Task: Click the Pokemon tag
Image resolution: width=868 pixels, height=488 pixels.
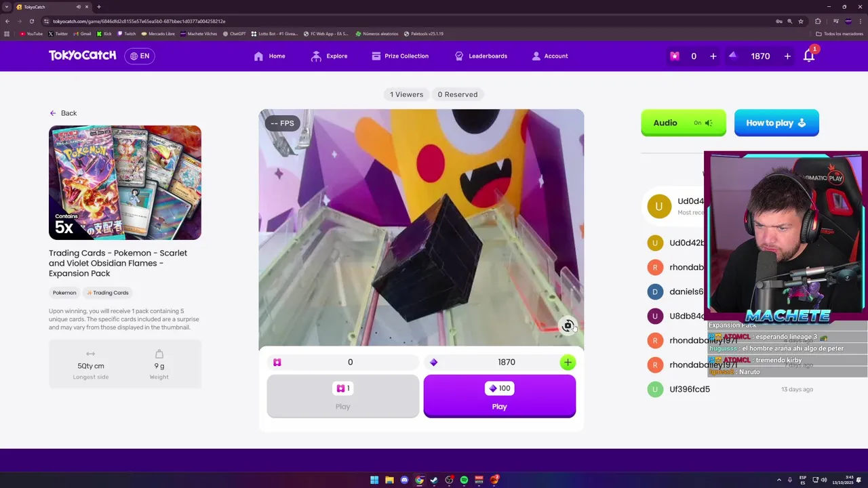Action: (x=64, y=293)
